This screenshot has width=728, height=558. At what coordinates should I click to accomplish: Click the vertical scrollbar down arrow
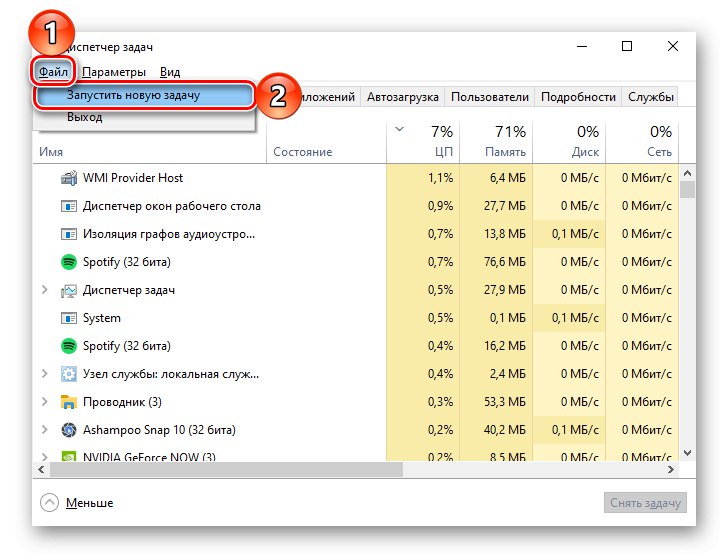pos(688,453)
